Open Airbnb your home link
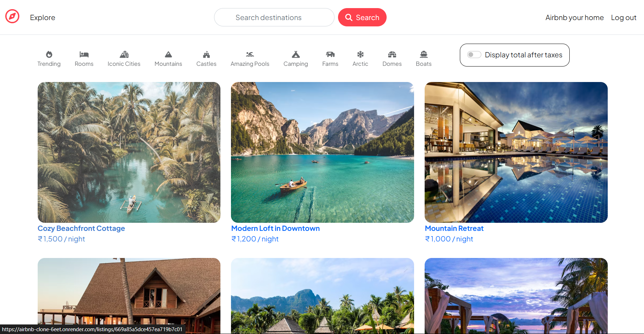 coord(575,18)
